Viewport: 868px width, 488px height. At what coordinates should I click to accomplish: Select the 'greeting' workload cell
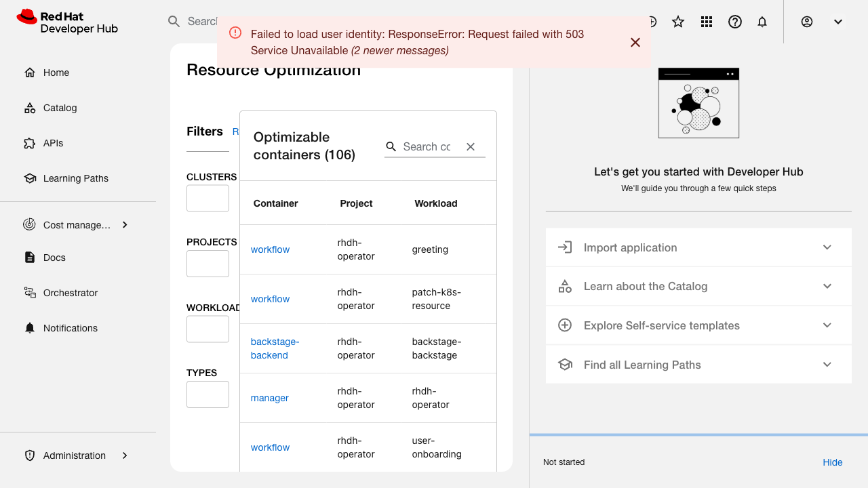point(430,249)
